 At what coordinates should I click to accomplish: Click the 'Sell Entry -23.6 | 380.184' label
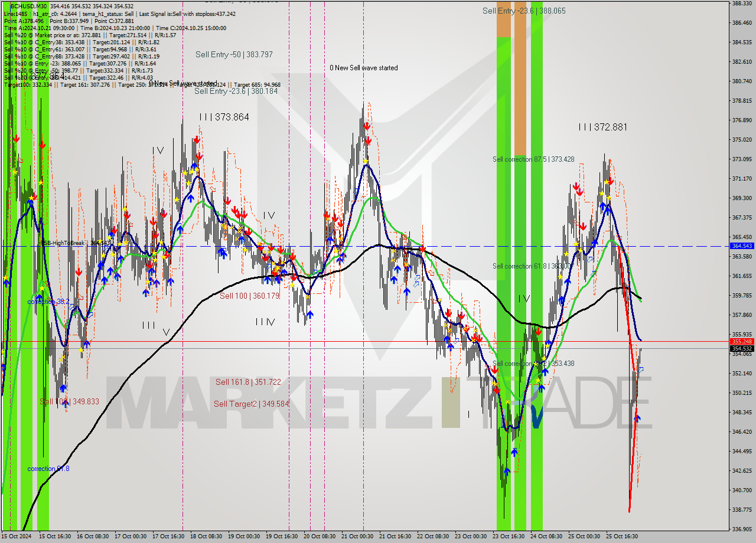click(236, 91)
